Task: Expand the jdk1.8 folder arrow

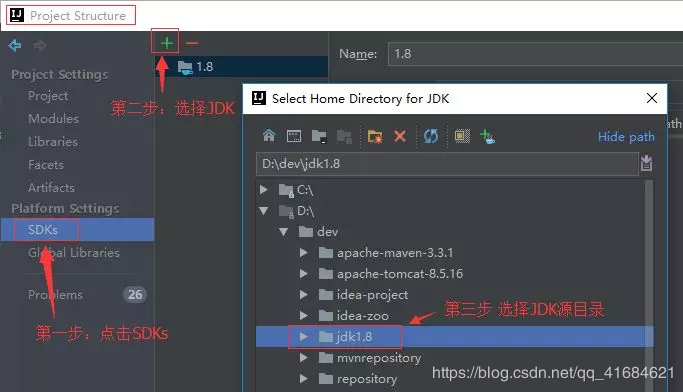Action: [x=304, y=337]
